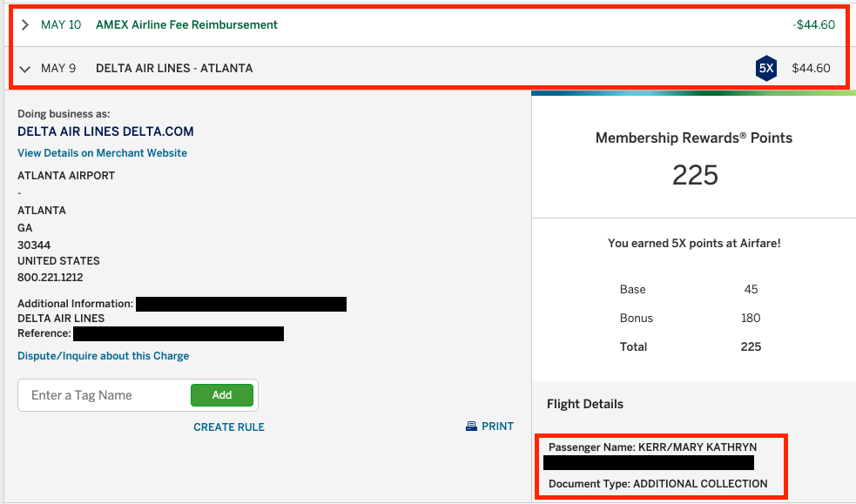Click the PRINT text link
This screenshot has width=856, height=504.
[497, 427]
